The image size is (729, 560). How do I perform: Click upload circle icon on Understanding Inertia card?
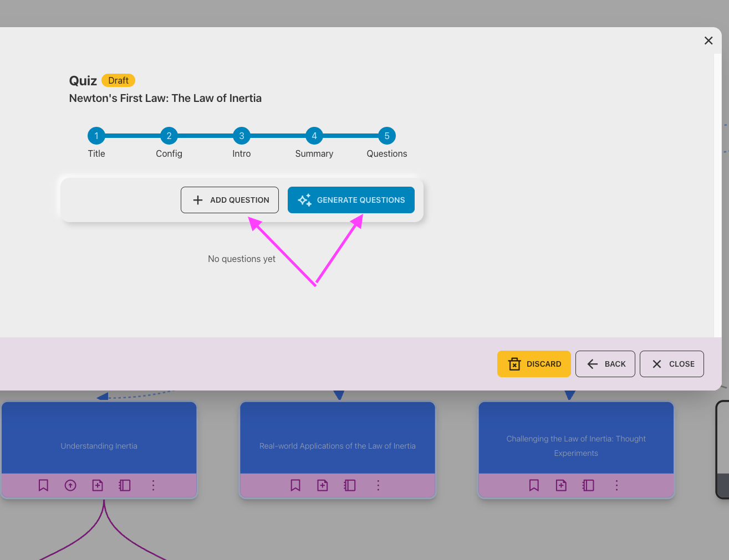pos(70,485)
